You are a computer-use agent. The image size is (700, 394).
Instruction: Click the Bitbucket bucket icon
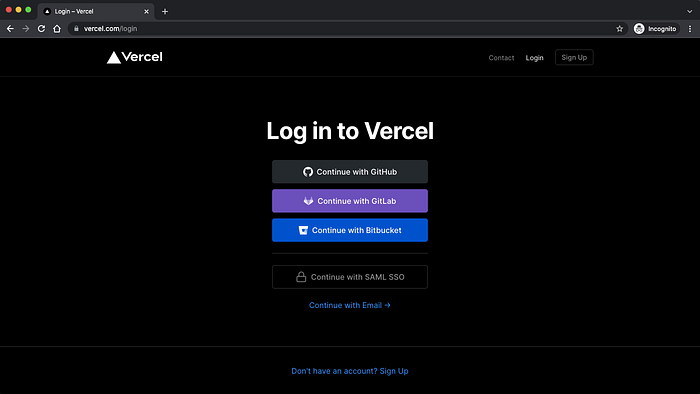tap(303, 230)
